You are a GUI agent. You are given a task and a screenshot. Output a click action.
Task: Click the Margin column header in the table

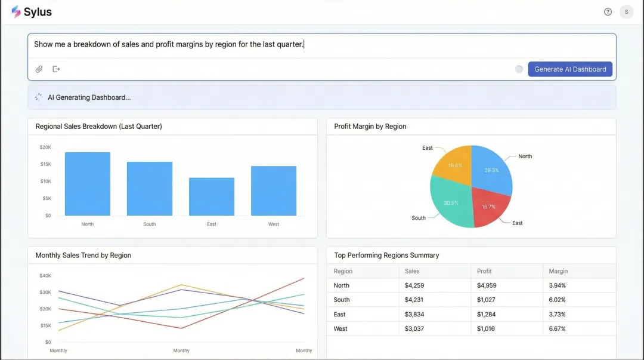(558, 270)
